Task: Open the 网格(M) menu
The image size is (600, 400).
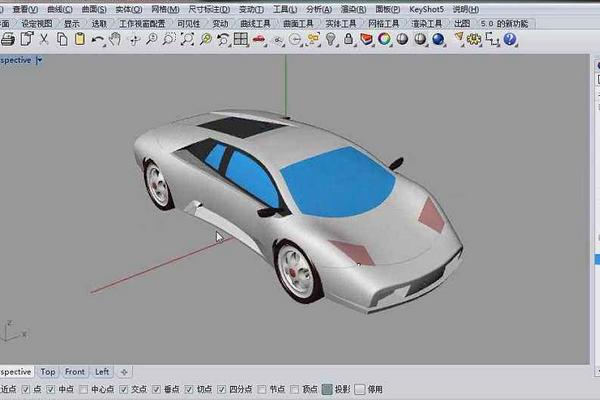Action: [x=165, y=9]
